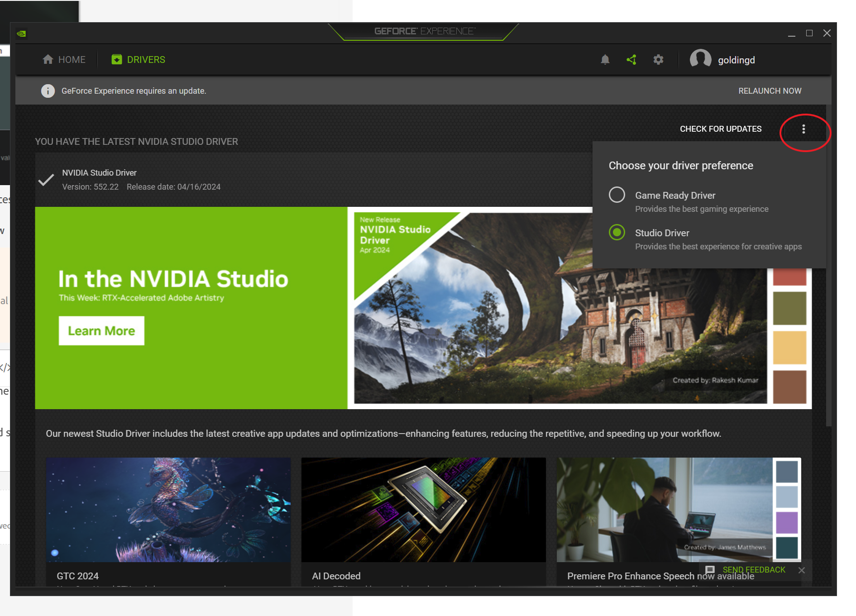This screenshot has width=856, height=616.
Task: Click SEND FEEDBACK at the bottom right
Action: [754, 569]
